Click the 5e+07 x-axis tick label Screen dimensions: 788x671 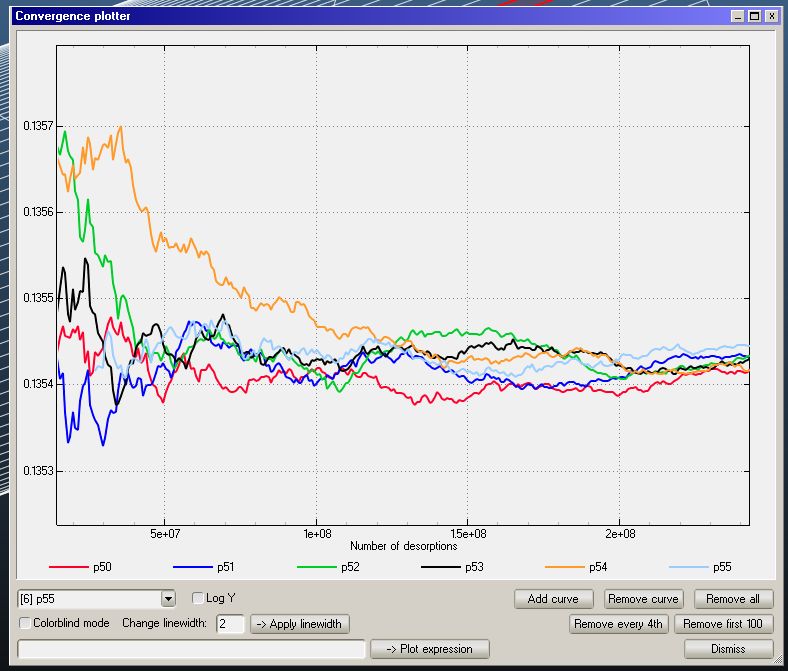click(x=165, y=534)
